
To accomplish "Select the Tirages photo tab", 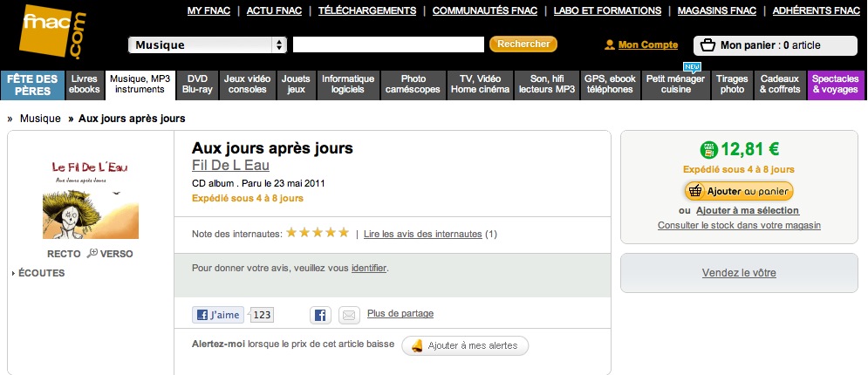I will [x=733, y=85].
